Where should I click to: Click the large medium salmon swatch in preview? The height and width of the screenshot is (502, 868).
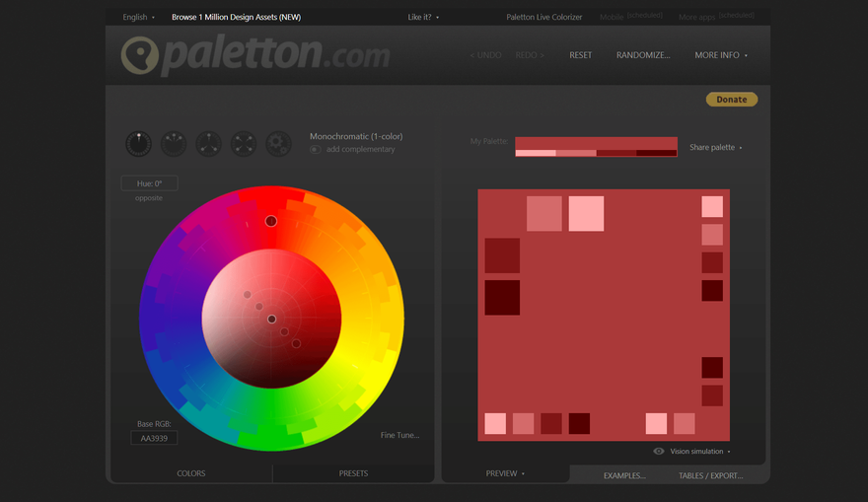tap(544, 214)
